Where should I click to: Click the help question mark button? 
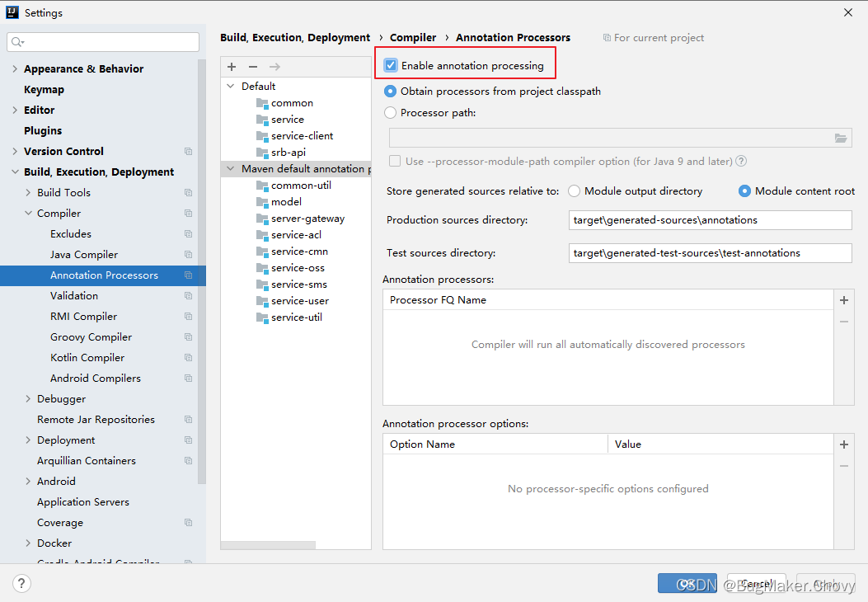click(x=21, y=583)
